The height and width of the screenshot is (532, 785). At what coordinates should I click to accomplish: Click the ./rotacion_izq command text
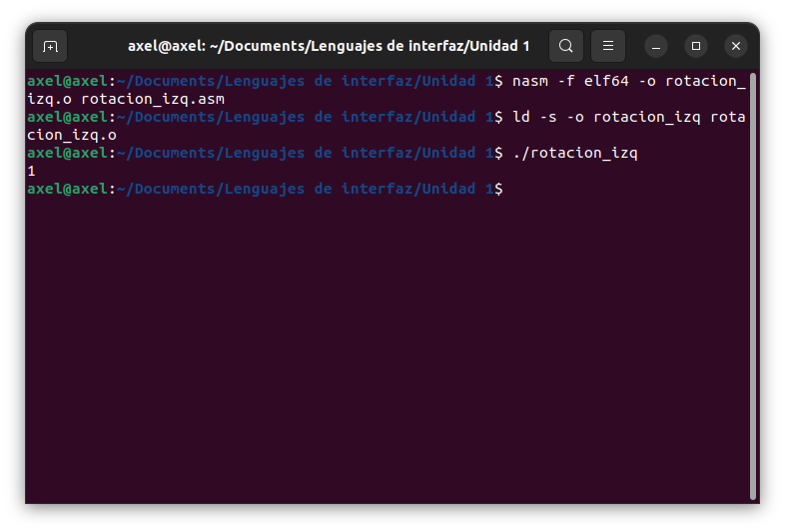(x=574, y=153)
